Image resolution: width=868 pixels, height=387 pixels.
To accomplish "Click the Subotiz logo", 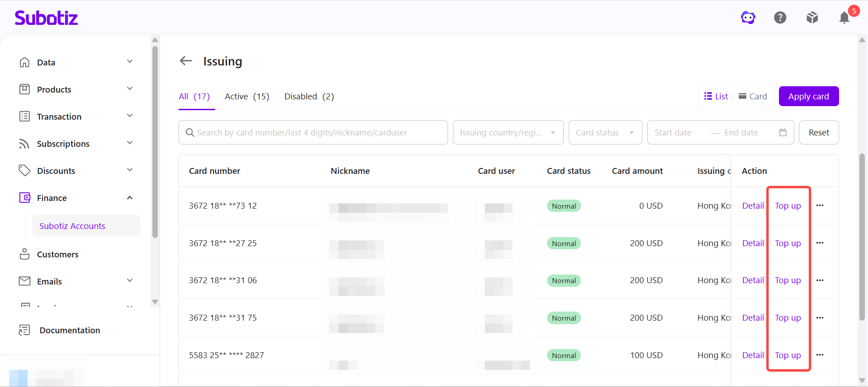I will tap(46, 18).
